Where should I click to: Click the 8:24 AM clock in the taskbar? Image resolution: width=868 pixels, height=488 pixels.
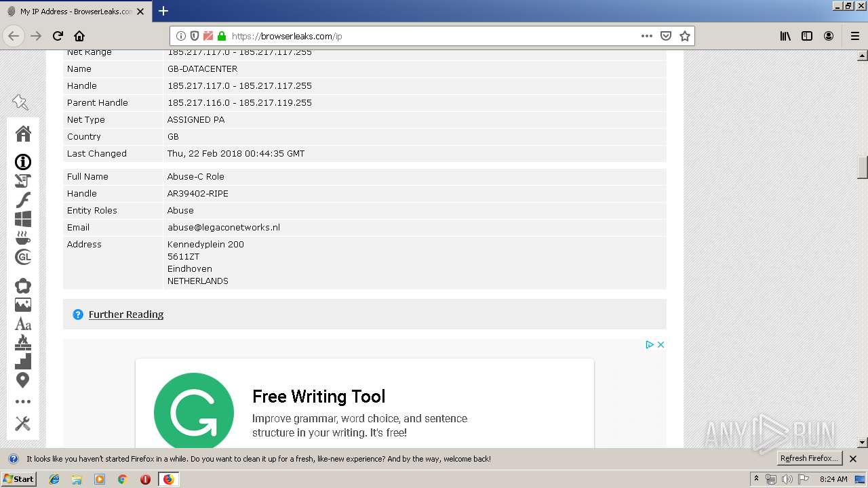click(x=833, y=479)
